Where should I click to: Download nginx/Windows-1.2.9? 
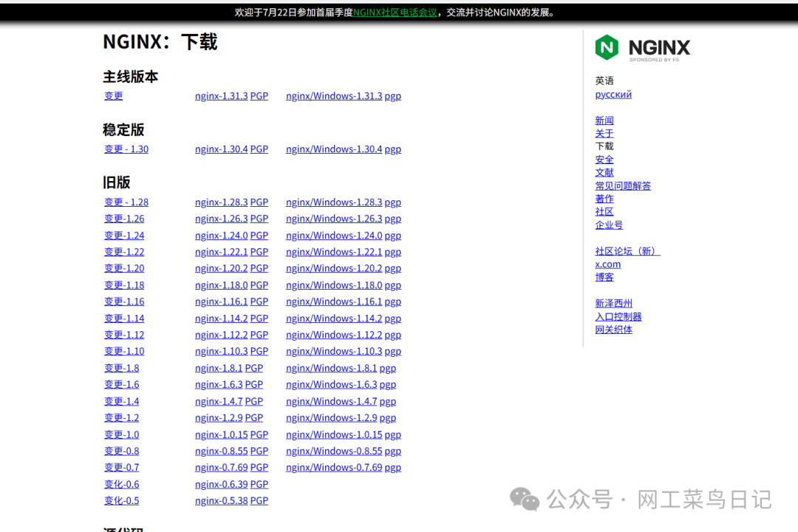click(x=331, y=417)
